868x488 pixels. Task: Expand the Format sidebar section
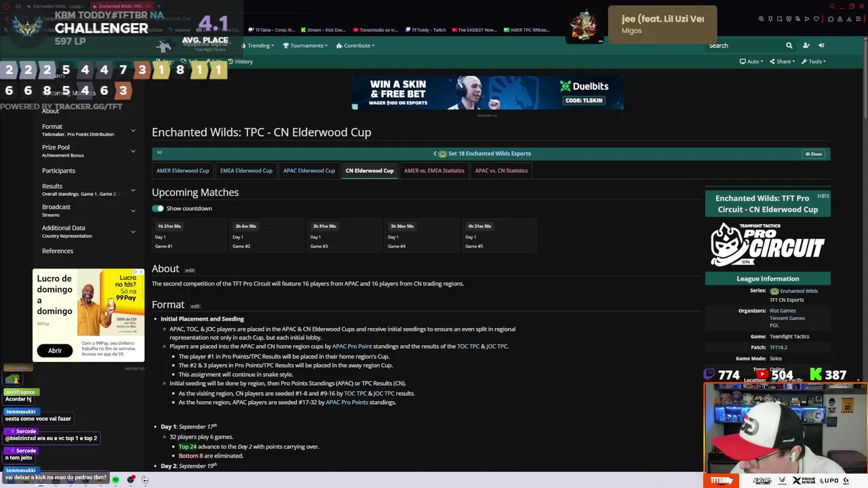pos(133,130)
